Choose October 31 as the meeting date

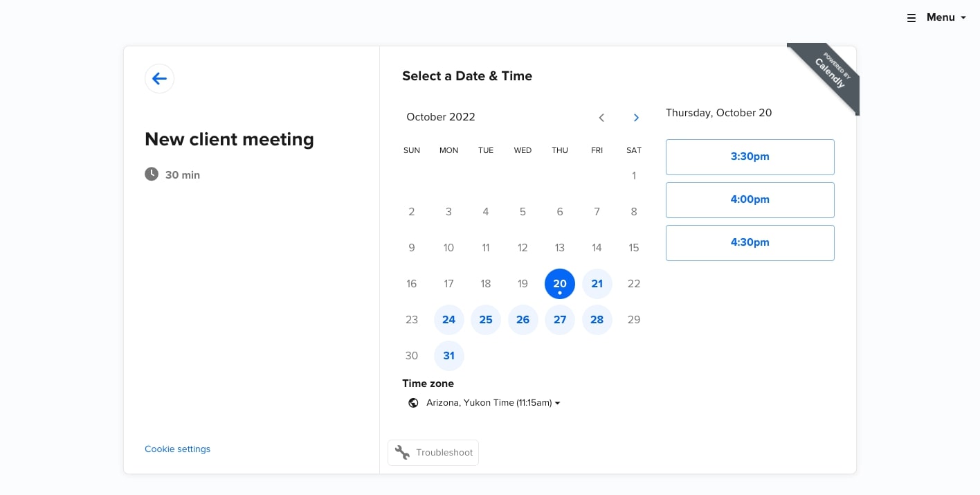coord(448,355)
